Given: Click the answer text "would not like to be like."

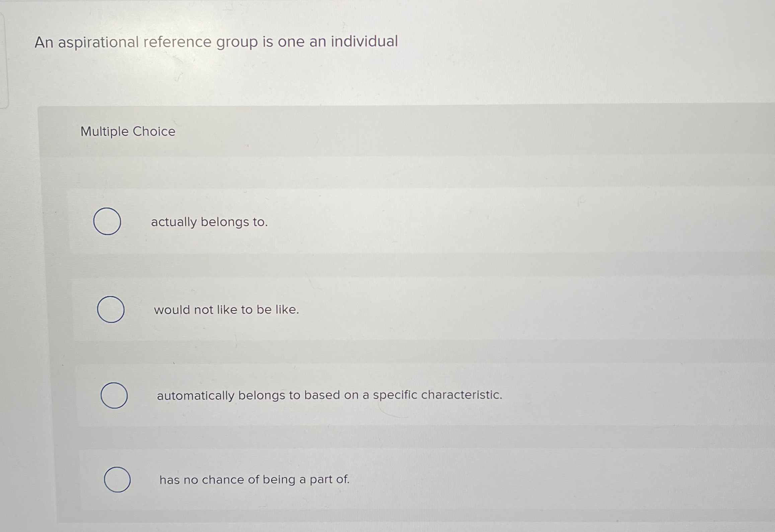Looking at the screenshot, I should 227,310.
